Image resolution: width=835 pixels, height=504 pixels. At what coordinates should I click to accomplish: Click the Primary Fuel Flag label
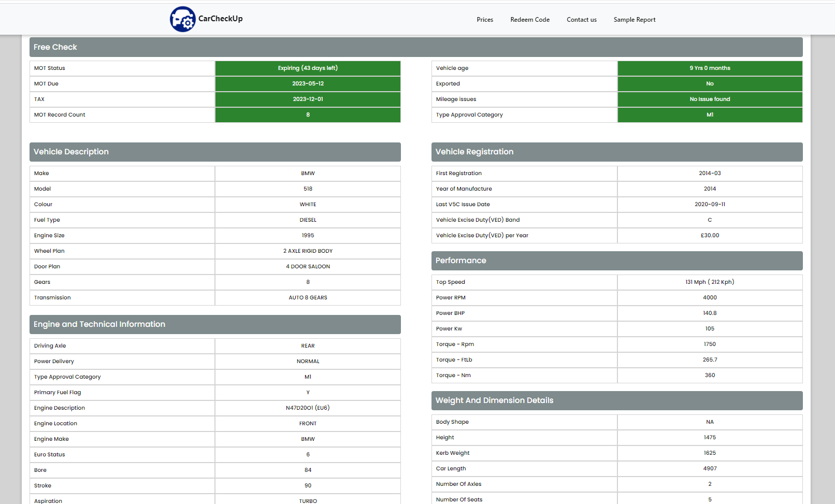[57, 393]
